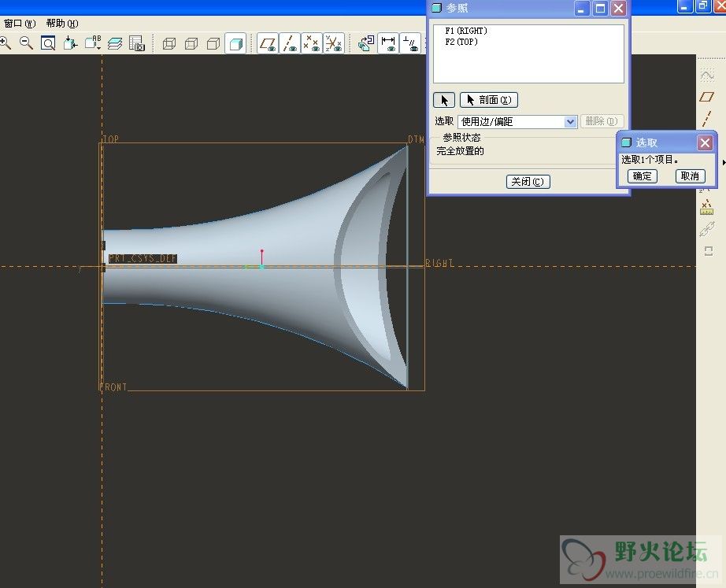This screenshot has width=726, height=588.
Task: Close the 选取 dialog
Action: click(706, 143)
